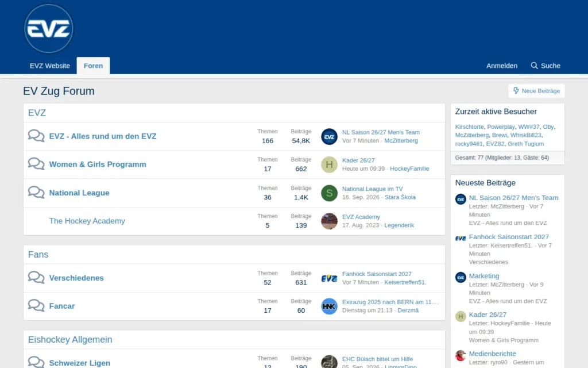Open Keisertreffen51. profile in Verschiedenes row
This screenshot has height=368, width=588.
tap(405, 282)
